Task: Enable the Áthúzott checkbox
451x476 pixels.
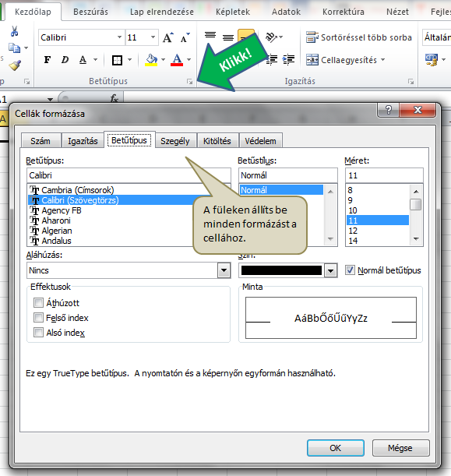Action: [x=38, y=302]
